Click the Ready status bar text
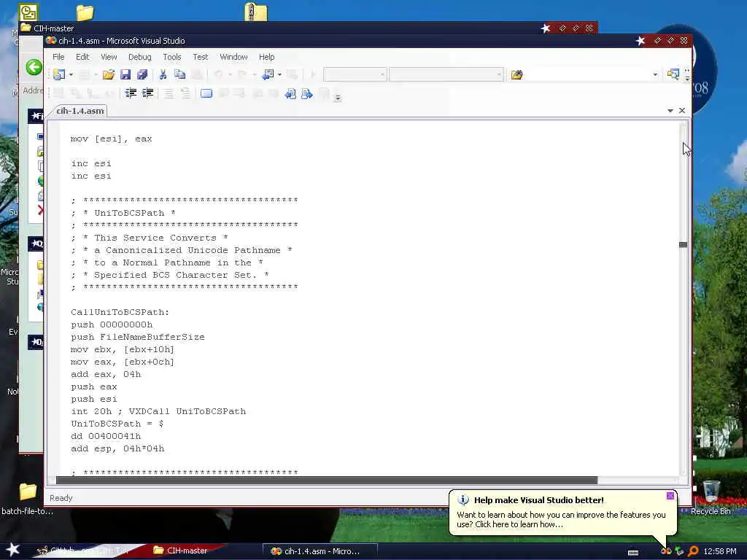747x560 pixels. click(61, 497)
